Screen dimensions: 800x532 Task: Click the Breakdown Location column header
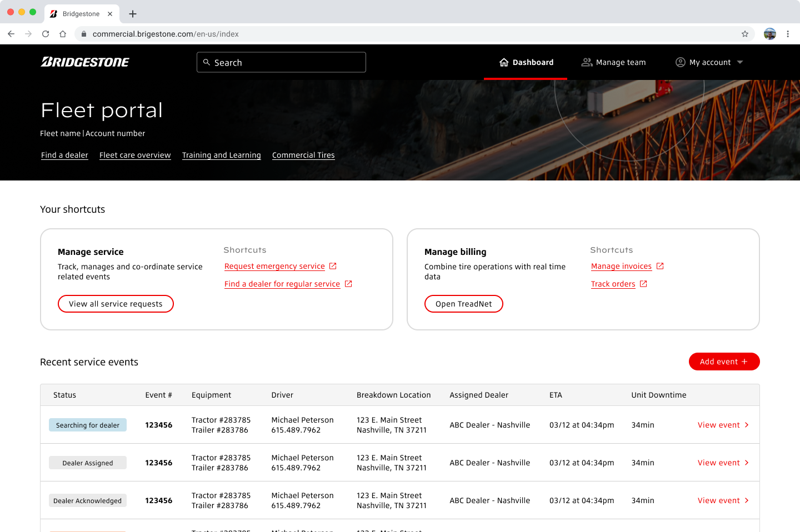[393, 395]
